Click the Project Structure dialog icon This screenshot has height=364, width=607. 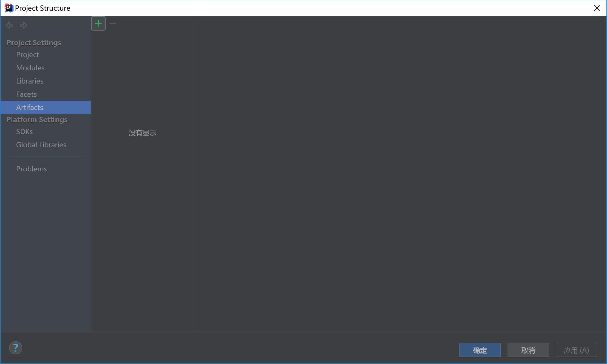click(8, 8)
